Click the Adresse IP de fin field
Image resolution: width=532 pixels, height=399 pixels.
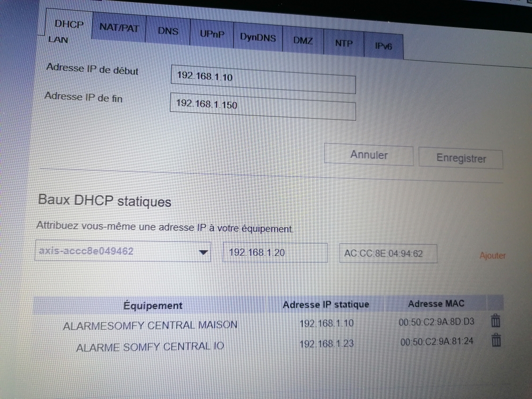click(x=262, y=106)
